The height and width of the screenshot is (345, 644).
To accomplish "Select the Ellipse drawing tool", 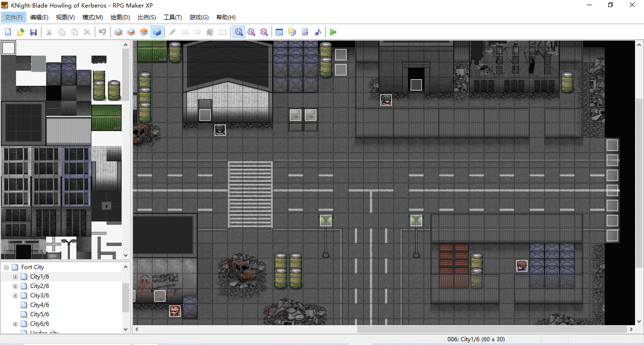I will [x=198, y=32].
